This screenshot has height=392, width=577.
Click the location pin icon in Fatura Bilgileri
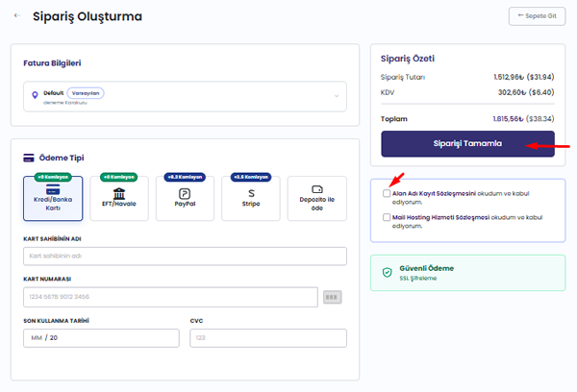(35, 95)
